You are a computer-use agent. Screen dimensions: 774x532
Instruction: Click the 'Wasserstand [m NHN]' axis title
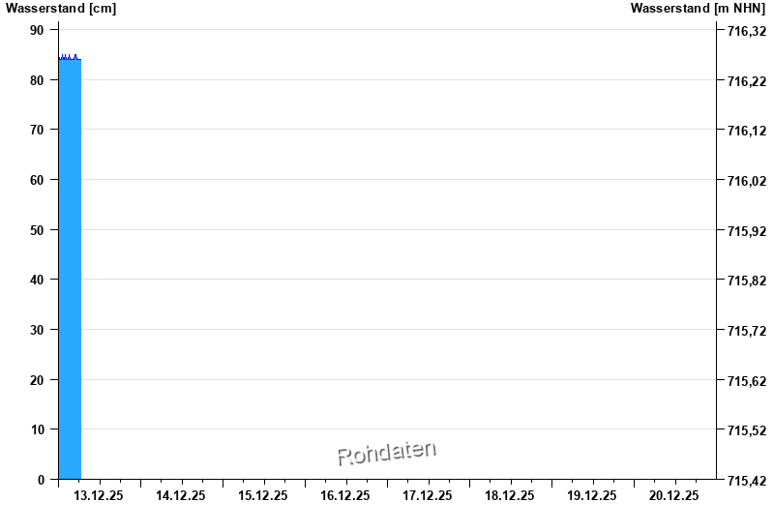(698, 9)
